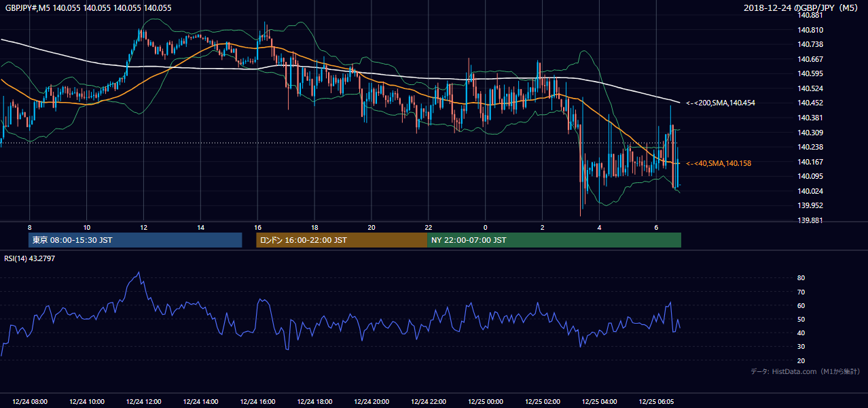Click price axis label 140.667
This screenshot has height=408, width=868.
pos(810,59)
